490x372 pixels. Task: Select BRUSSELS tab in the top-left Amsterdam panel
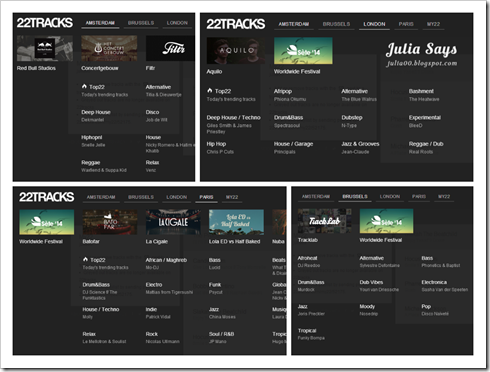(x=141, y=23)
